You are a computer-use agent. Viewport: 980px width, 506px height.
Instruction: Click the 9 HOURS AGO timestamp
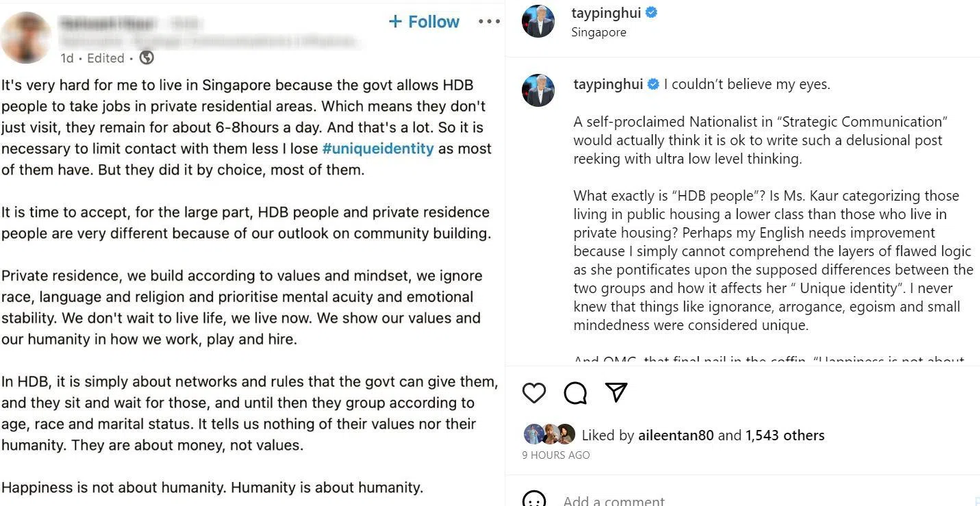[555, 455]
